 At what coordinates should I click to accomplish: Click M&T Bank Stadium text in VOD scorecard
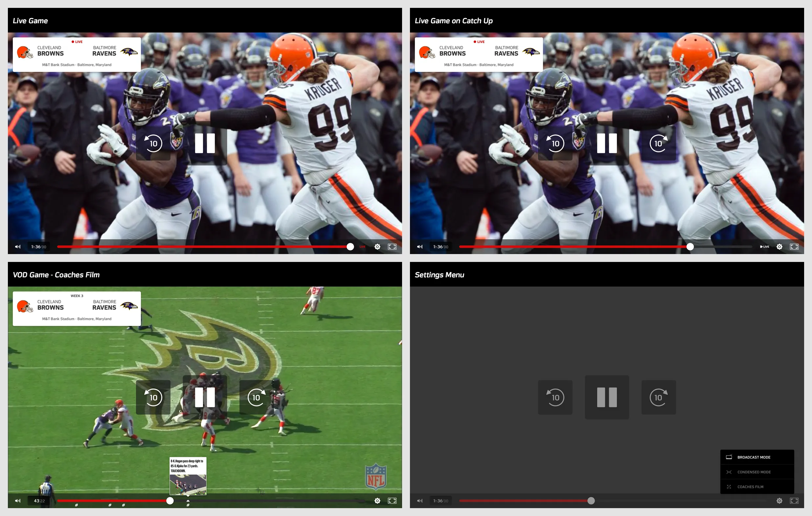[77, 319]
